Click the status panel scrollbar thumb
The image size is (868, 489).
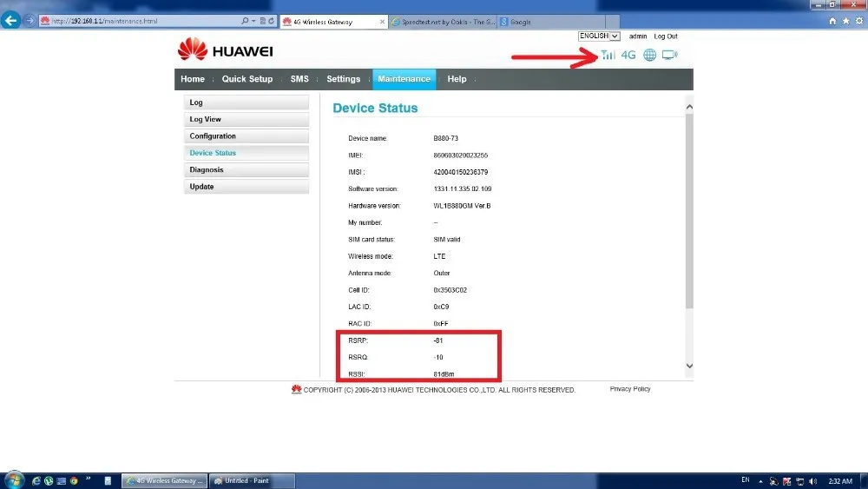tap(689, 210)
